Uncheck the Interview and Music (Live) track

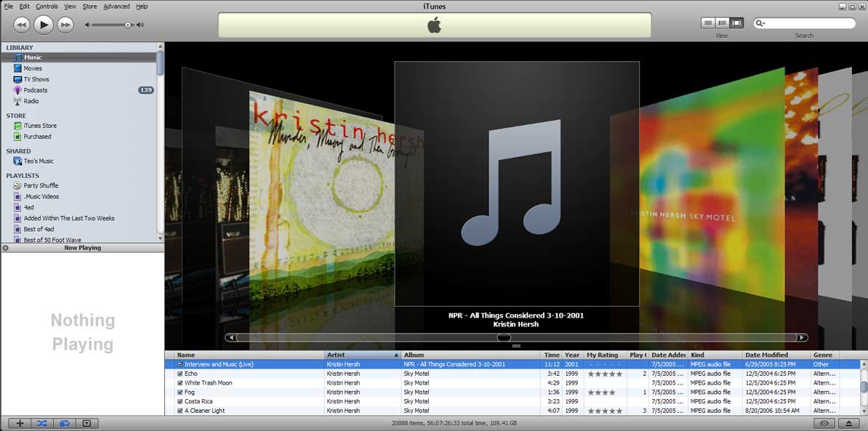click(180, 365)
